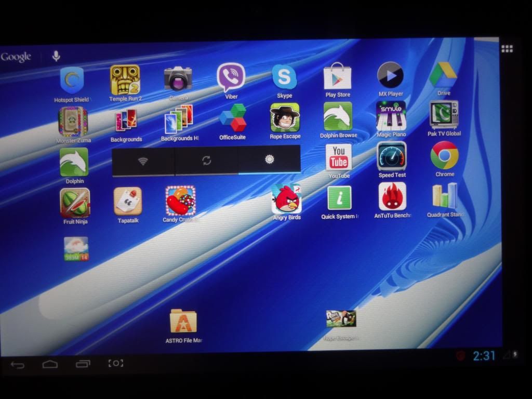Open the cloud widget showing badge 14
532x399 pixels.
tap(76, 249)
